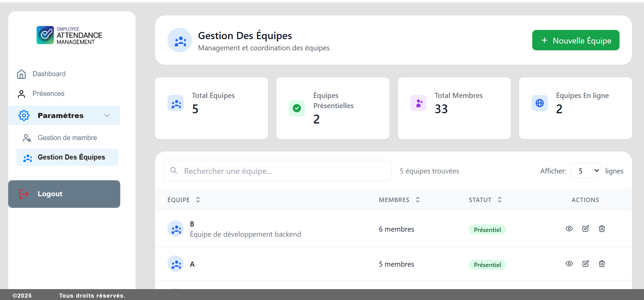The height and width of the screenshot is (300, 644).
Task: Focus the Rechercher une équipe search field
Action: pos(282,171)
